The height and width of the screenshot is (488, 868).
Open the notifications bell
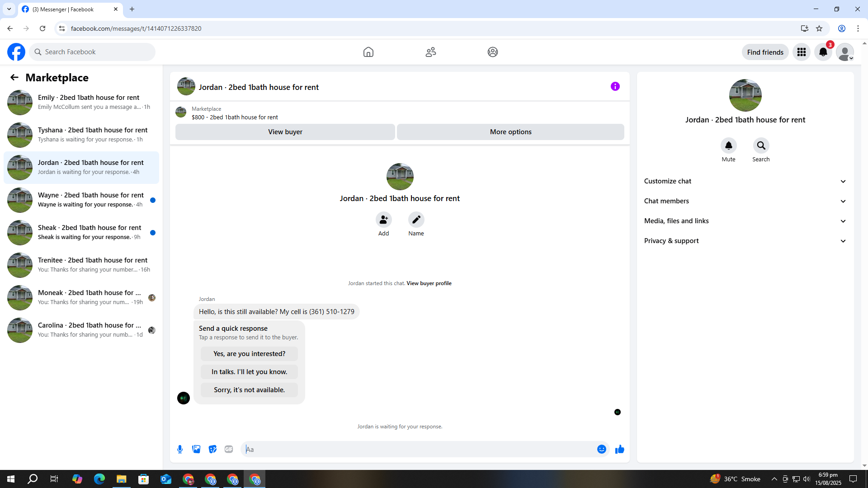823,52
